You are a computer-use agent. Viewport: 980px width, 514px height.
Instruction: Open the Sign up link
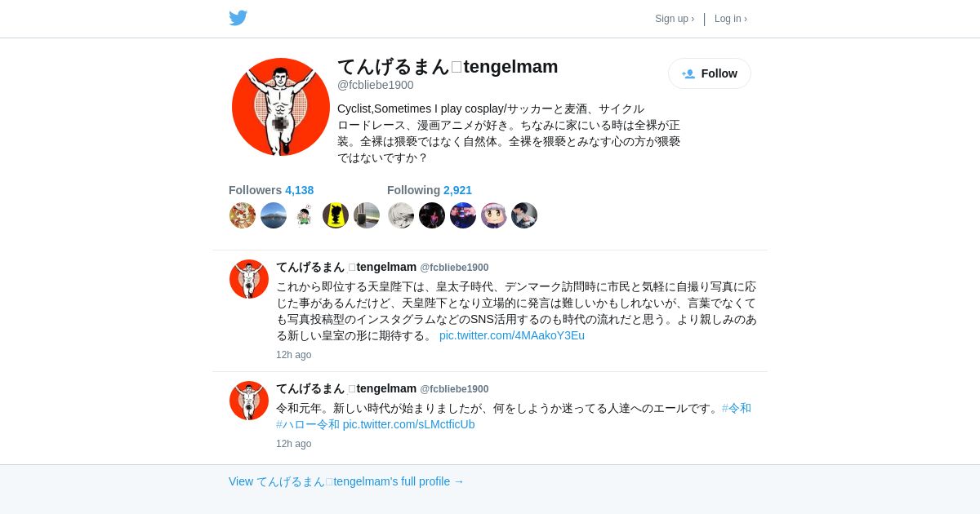[x=675, y=19]
